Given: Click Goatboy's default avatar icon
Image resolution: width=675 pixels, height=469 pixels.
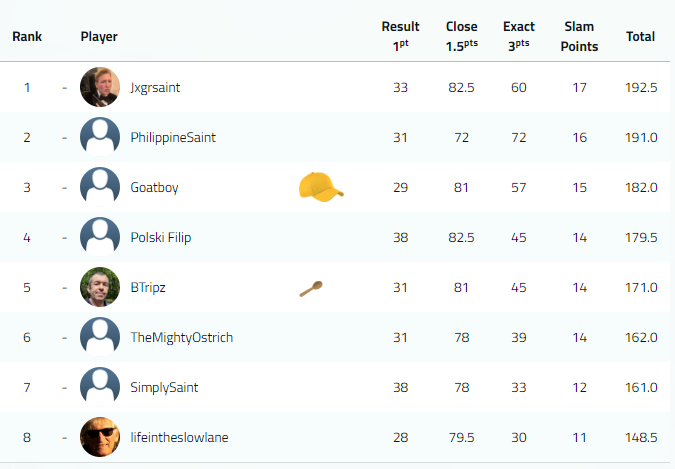Looking at the screenshot, I should [100, 187].
